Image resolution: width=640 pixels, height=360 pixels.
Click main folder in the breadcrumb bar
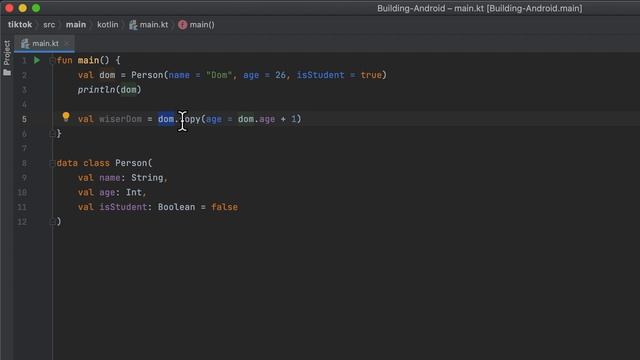pyautogui.click(x=76, y=25)
